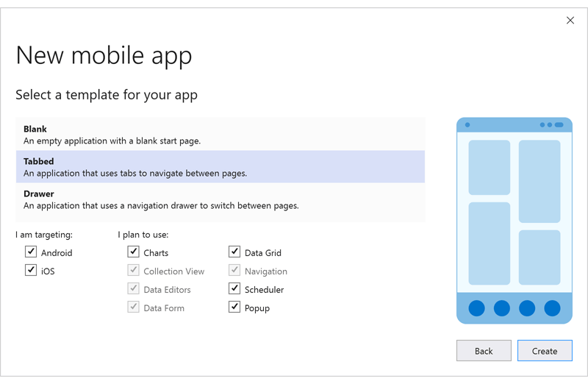Select the Blank template option

click(x=220, y=135)
